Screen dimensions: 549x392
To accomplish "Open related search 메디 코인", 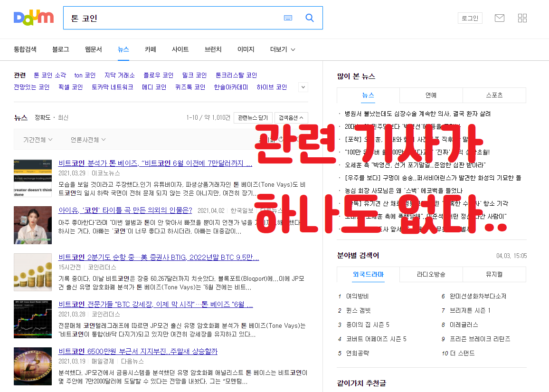I will [154, 87].
